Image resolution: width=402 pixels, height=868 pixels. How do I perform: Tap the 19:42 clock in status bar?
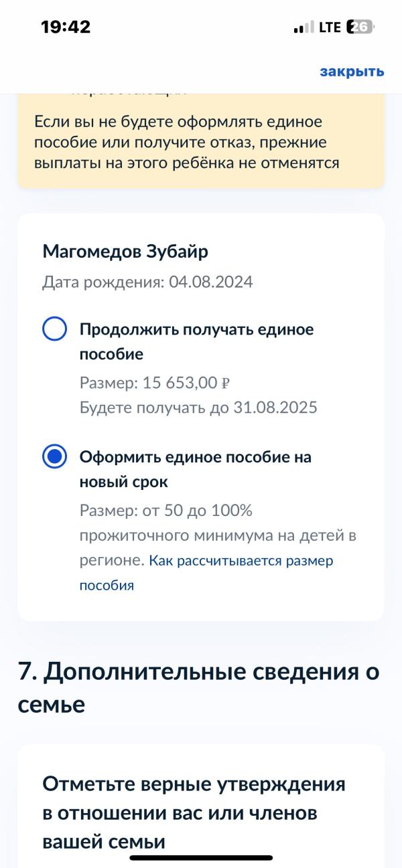click(66, 27)
